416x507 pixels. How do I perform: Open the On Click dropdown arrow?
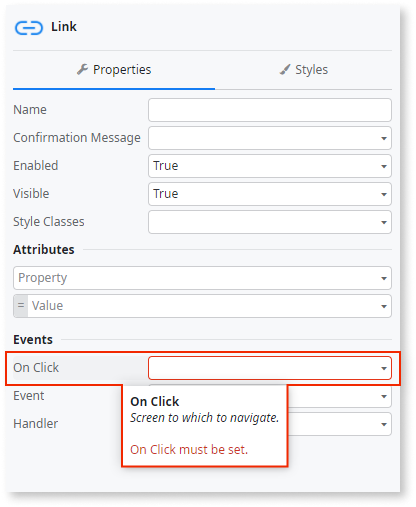(x=384, y=368)
